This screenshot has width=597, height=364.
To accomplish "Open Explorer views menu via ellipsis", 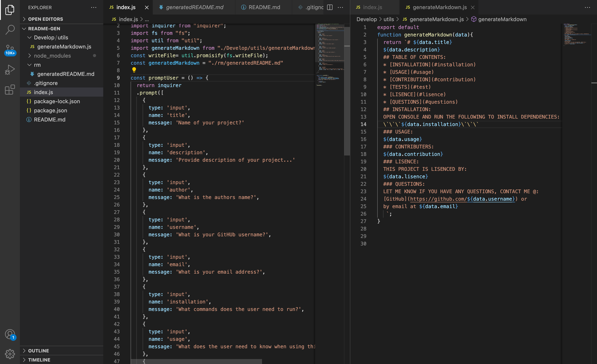I will click(x=93, y=7).
